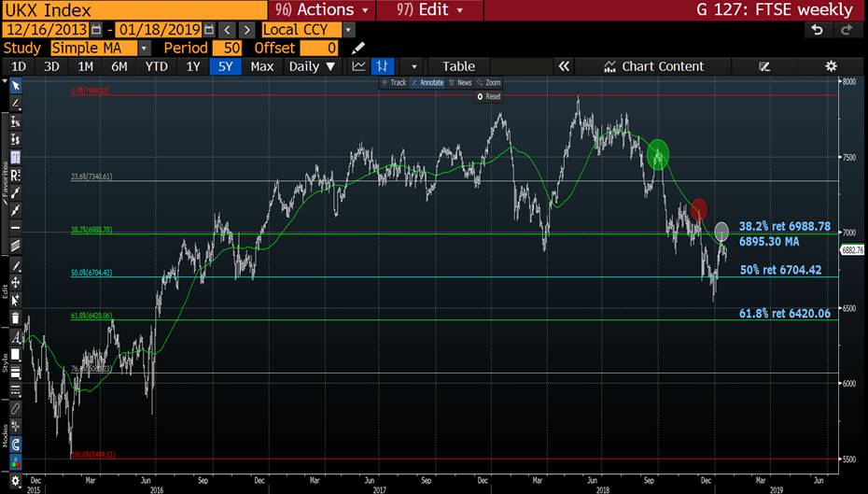Click the edit chart pencil icon
Image resolution: width=868 pixels, height=494 pixels.
tap(764, 66)
